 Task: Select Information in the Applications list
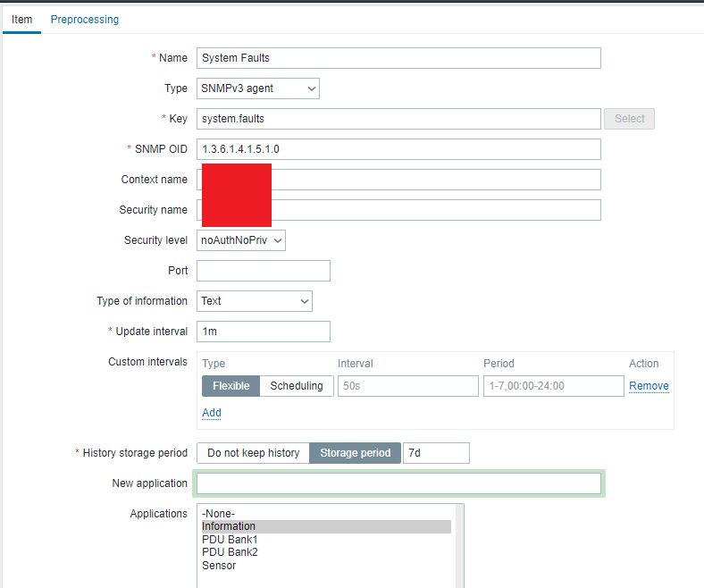[x=326, y=526]
